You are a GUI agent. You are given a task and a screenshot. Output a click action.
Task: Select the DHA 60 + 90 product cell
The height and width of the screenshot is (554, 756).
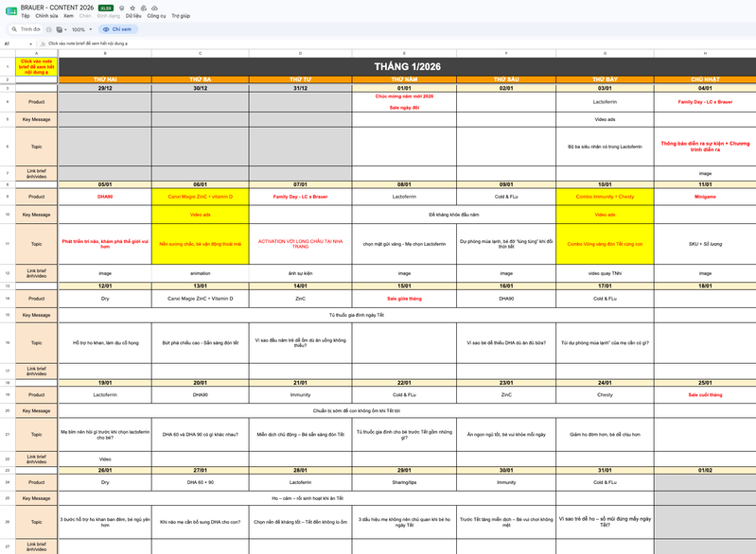pyautogui.click(x=200, y=482)
